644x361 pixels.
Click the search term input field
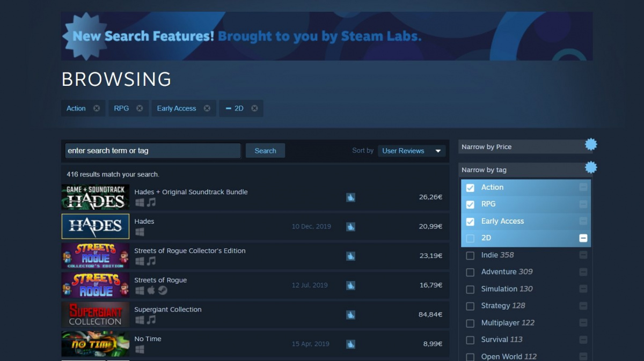152,150
